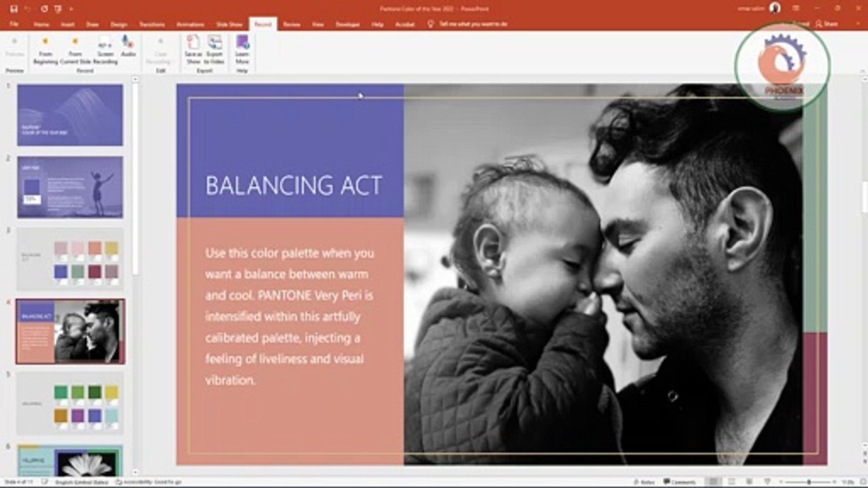Switch to Slide Sorter view
The height and width of the screenshot is (488, 868).
click(731, 482)
